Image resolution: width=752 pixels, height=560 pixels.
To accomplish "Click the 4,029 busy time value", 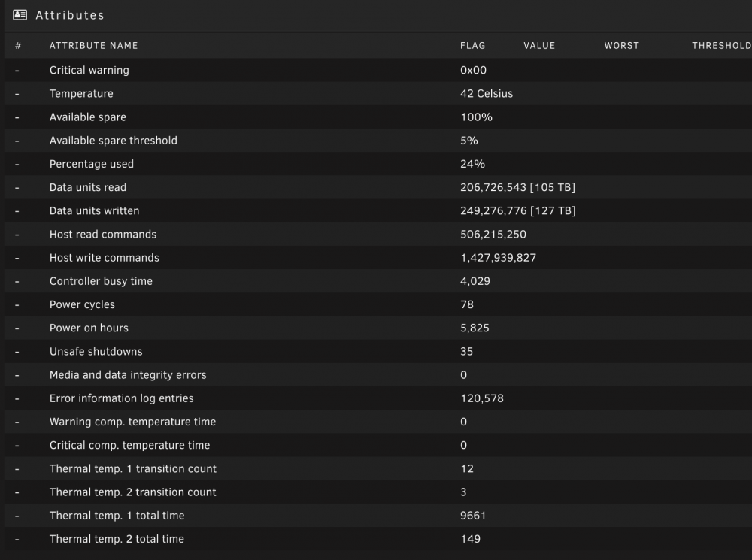I will pyautogui.click(x=475, y=281).
